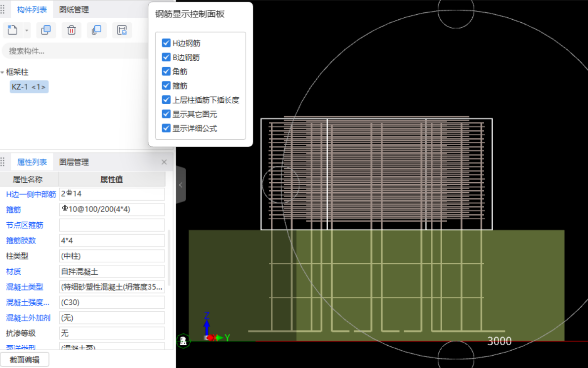The width and height of the screenshot is (588, 368).
Task: Switch to 属性列表 tab
Action: click(32, 162)
